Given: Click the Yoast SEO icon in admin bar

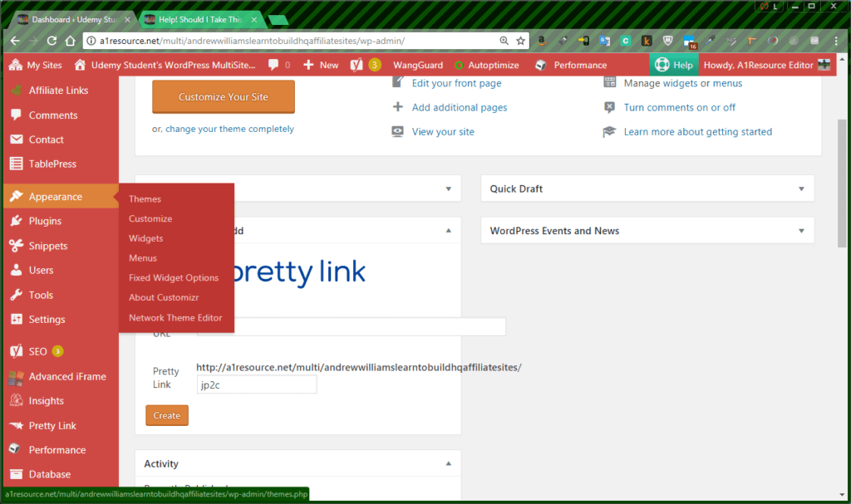Looking at the screenshot, I should 356,65.
